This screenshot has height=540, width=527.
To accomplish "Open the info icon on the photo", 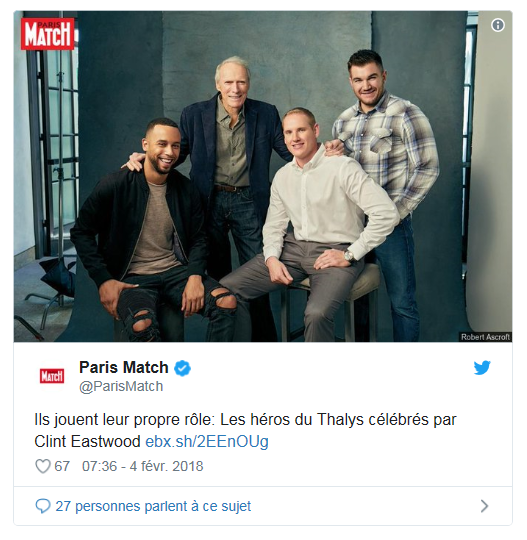I will coord(498,25).
